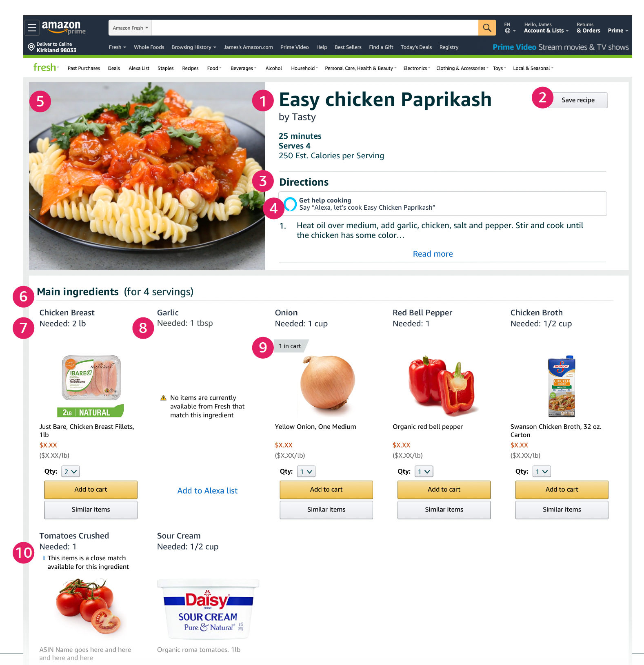644x665 pixels.
Task: Click the Save recipe button
Action: (578, 100)
